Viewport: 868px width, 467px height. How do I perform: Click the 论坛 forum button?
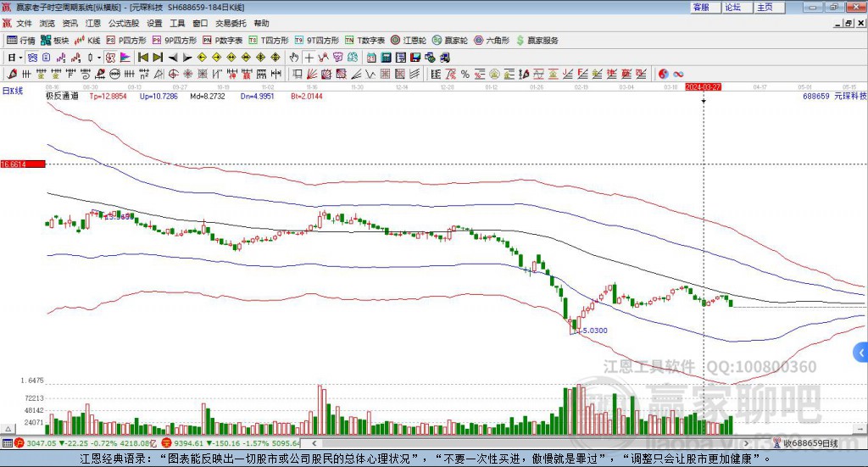pos(737,7)
